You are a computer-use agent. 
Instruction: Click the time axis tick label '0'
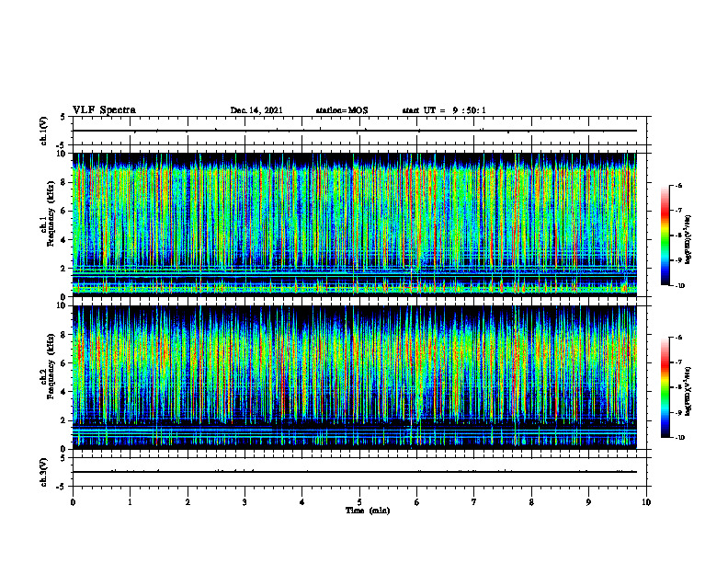(73, 502)
